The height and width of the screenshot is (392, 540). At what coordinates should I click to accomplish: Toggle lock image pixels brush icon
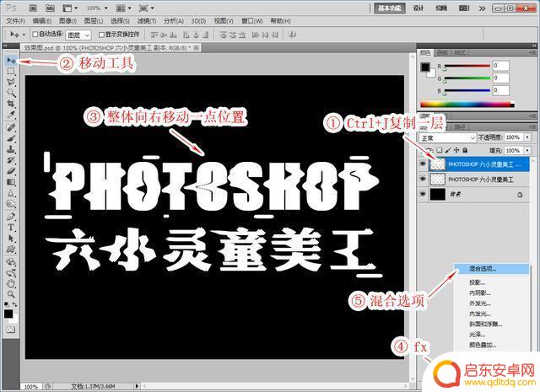[448, 150]
